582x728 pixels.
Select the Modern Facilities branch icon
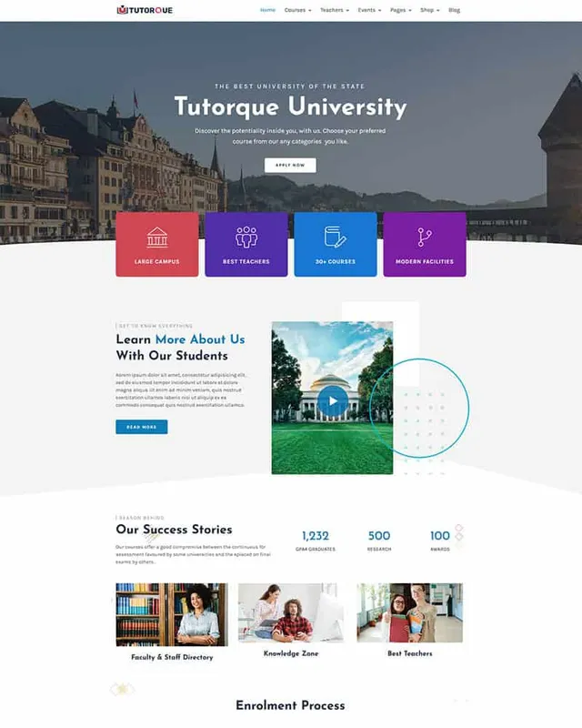point(424,237)
